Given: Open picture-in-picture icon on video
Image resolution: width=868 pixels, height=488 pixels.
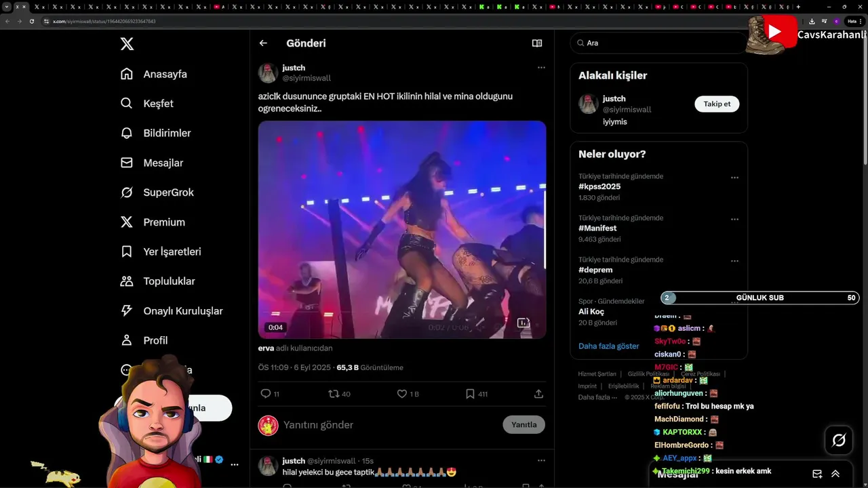Looking at the screenshot, I should coord(524,323).
